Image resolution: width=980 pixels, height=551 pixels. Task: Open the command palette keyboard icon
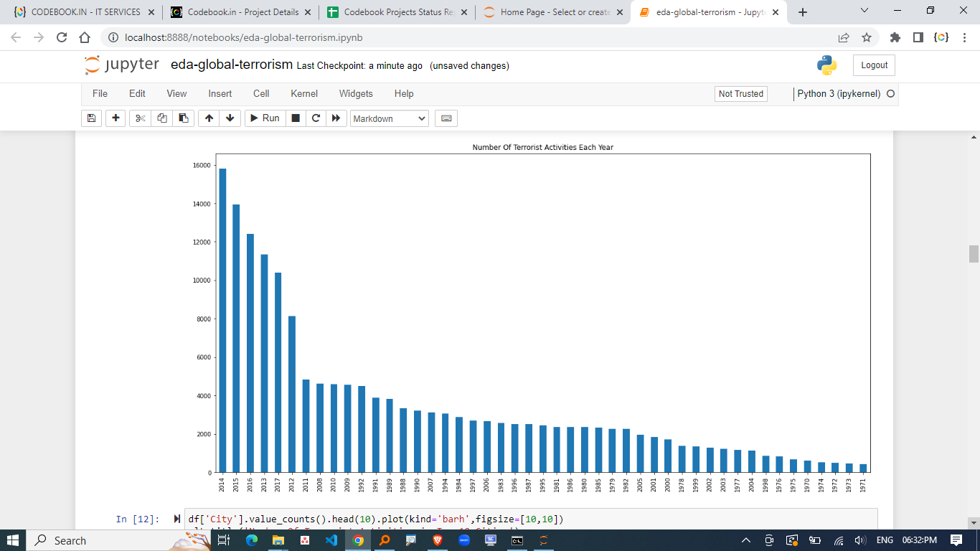point(446,118)
